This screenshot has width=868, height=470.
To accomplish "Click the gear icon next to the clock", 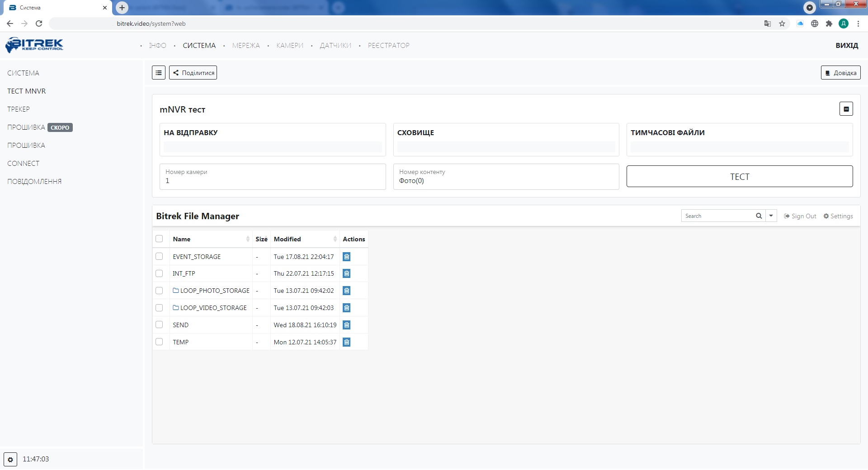I will point(10,460).
